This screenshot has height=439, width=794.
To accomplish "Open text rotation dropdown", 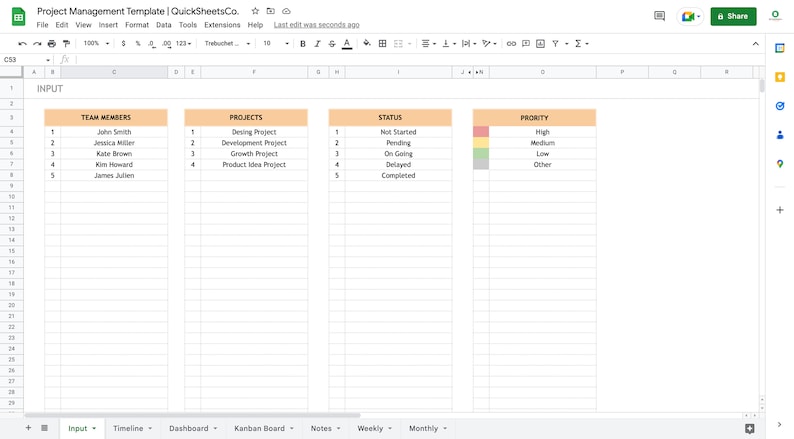I will coord(489,44).
